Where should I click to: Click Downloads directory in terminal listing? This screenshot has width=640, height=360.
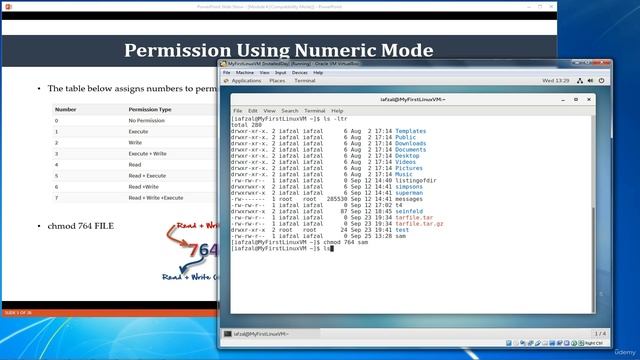pos(410,143)
